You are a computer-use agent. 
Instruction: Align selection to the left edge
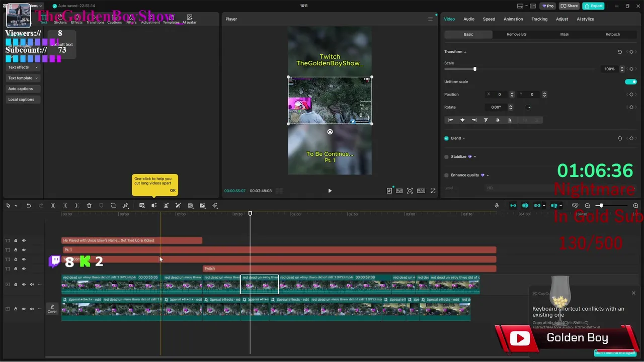450,120
